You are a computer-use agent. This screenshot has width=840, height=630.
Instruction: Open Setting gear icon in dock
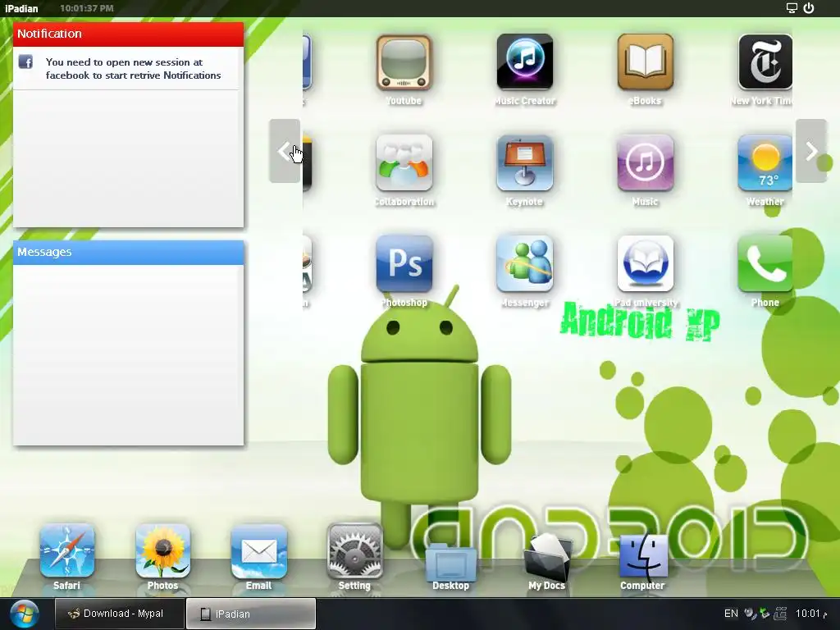[354, 552]
